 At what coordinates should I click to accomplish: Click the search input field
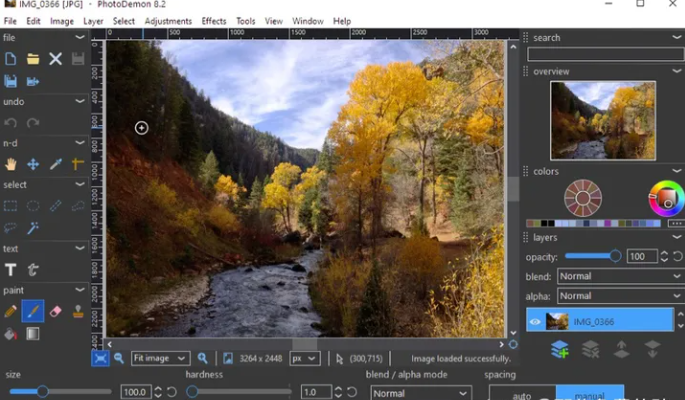click(605, 54)
